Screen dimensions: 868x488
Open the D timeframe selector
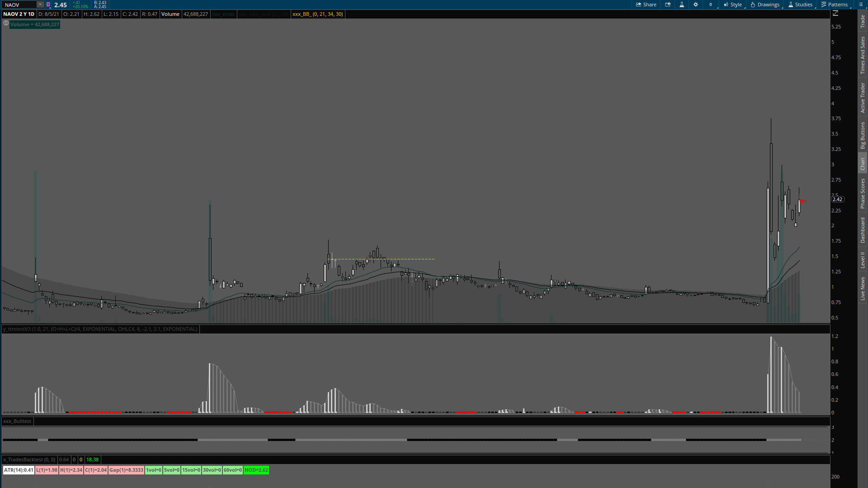711,5
